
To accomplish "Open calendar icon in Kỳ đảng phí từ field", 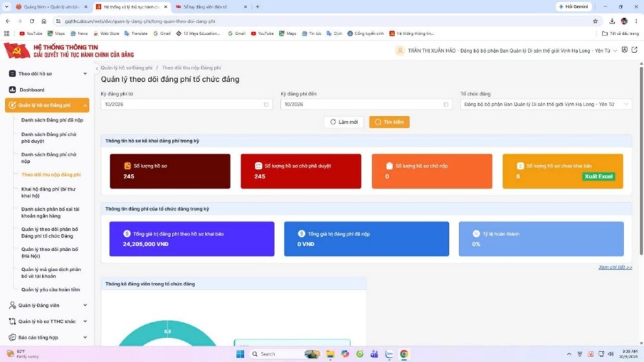I will pyautogui.click(x=266, y=104).
